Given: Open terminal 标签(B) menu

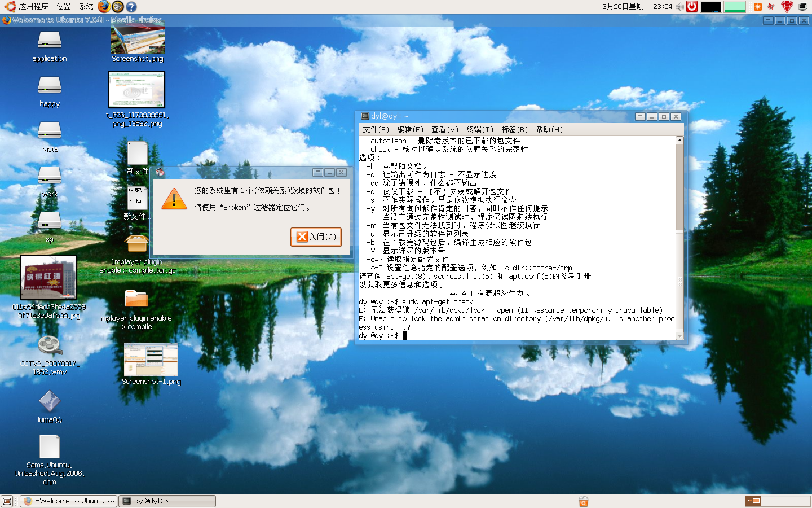Looking at the screenshot, I should [514, 129].
